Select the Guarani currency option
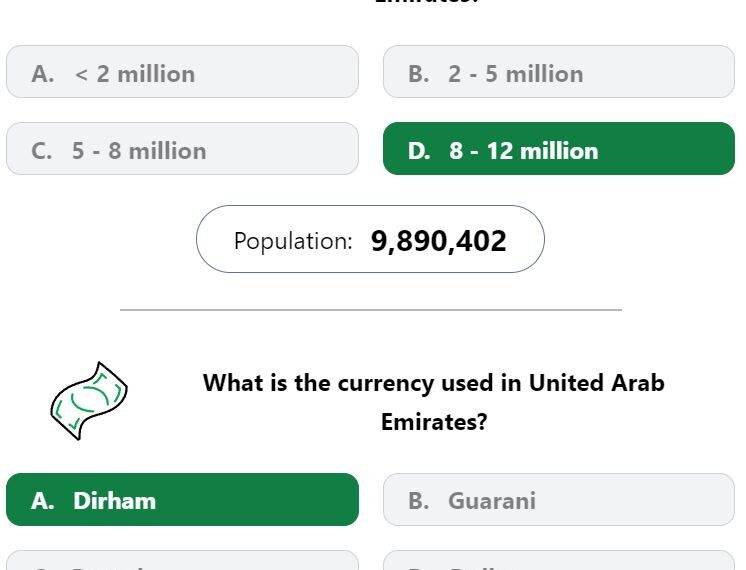The image size is (746, 570). 559,500
